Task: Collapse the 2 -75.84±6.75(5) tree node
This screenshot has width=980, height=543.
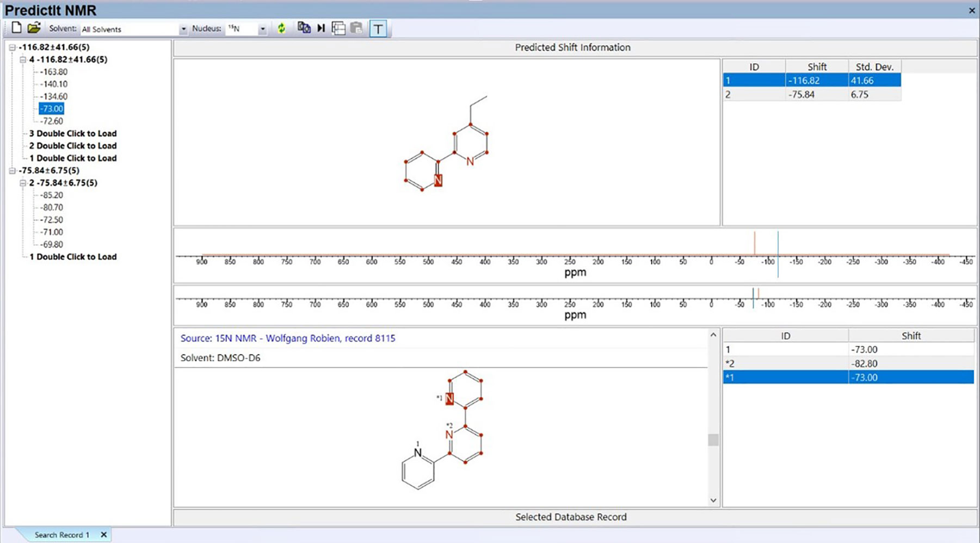Action: point(23,183)
